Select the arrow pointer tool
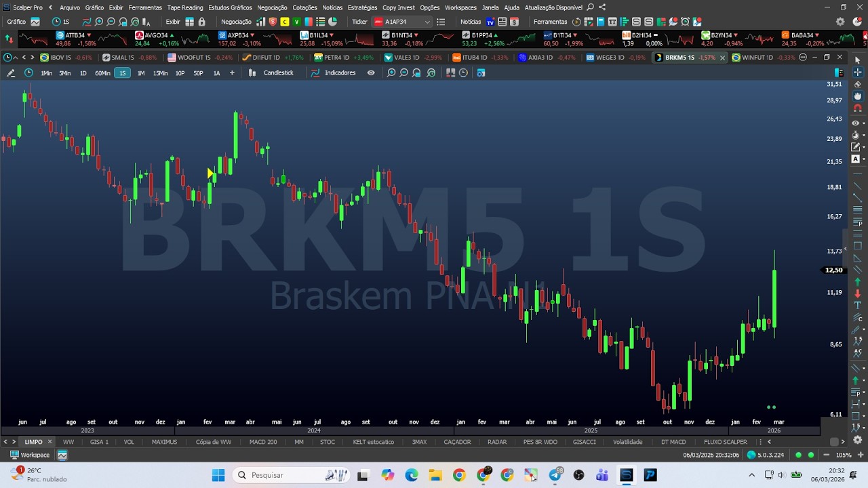Image resolution: width=868 pixels, height=488 pixels. tap(857, 60)
